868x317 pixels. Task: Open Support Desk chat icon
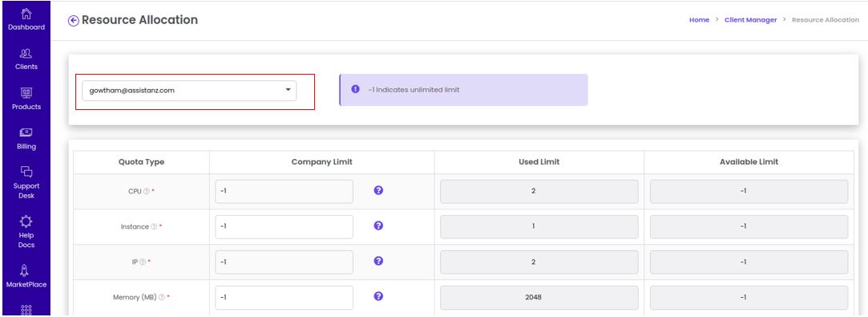pos(26,171)
